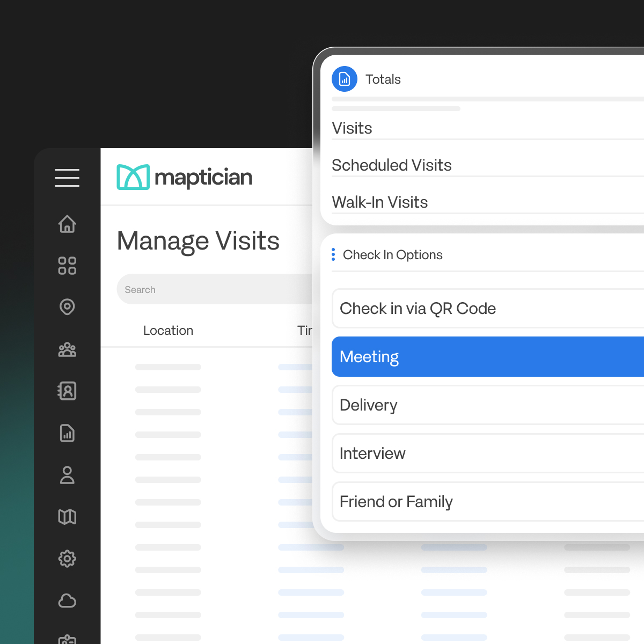This screenshot has width=644, height=644.
Task: Open the dashboard grid icon
Action: click(67, 266)
